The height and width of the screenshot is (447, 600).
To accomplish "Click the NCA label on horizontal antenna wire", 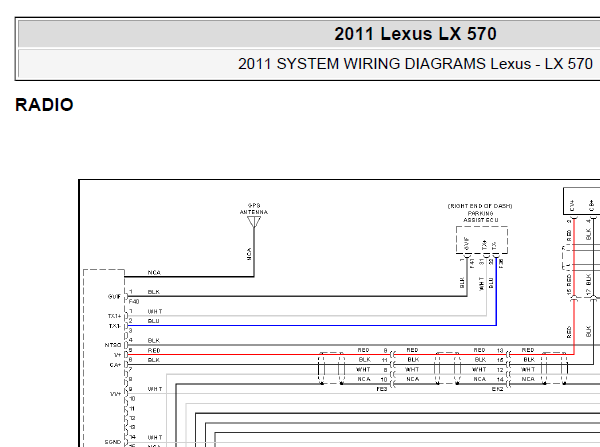I will [x=154, y=272].
